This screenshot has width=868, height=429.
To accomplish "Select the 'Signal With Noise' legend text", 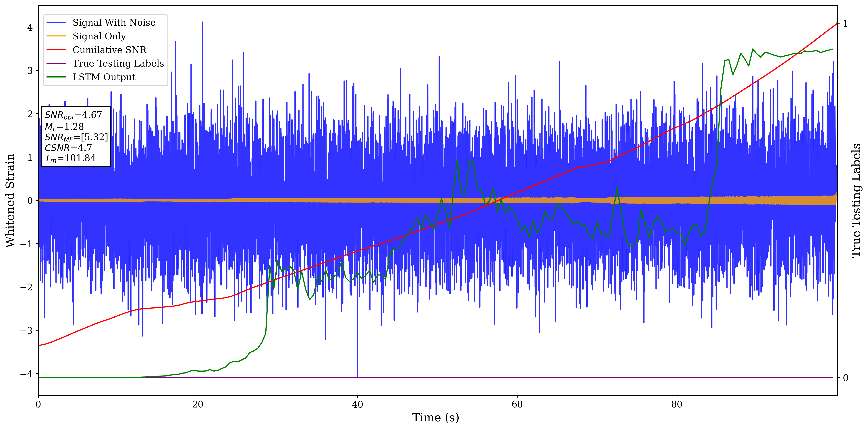I will tap(114, 23).
